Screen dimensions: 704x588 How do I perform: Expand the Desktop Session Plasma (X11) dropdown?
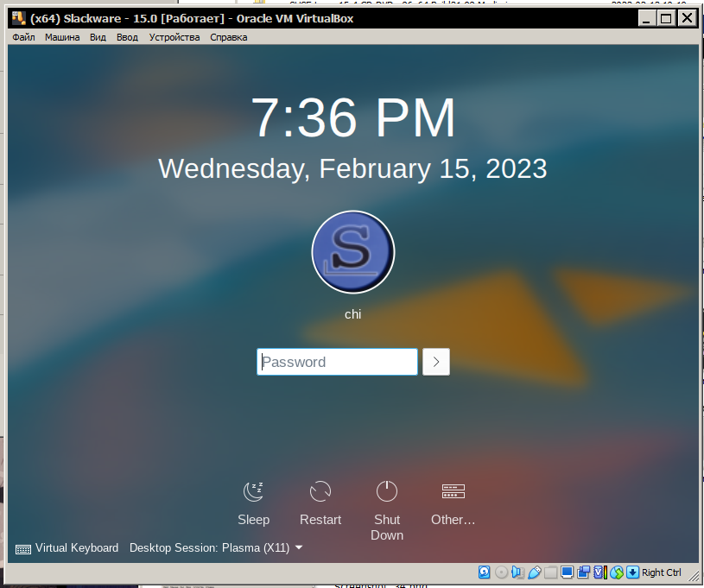(216, 548)
